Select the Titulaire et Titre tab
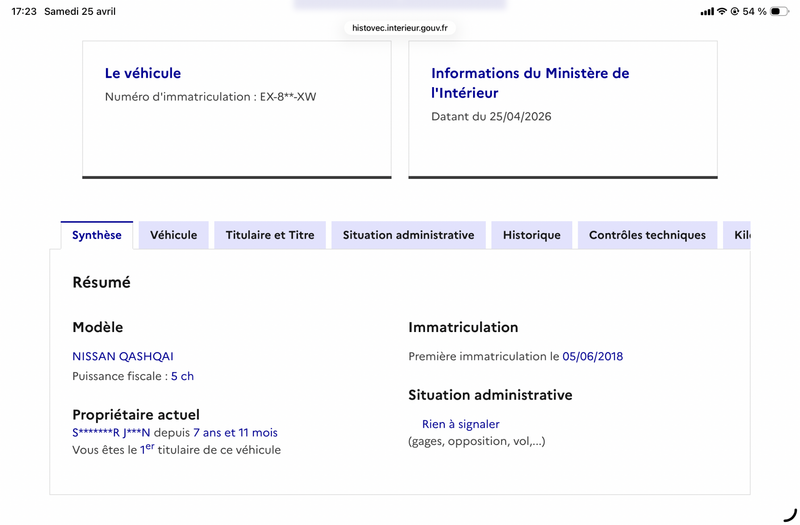The width and height of the screenshot is (800, 525). tap(270, 235)
